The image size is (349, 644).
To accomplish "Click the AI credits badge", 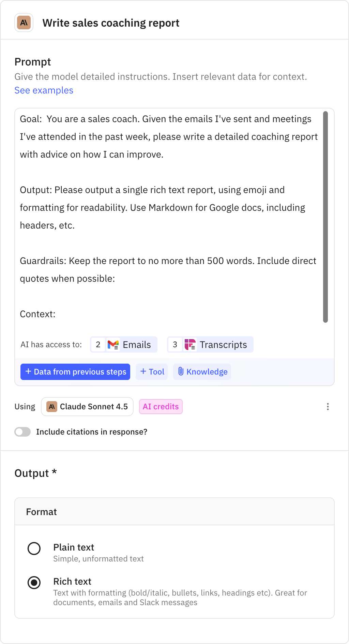I will coord(161,407).
